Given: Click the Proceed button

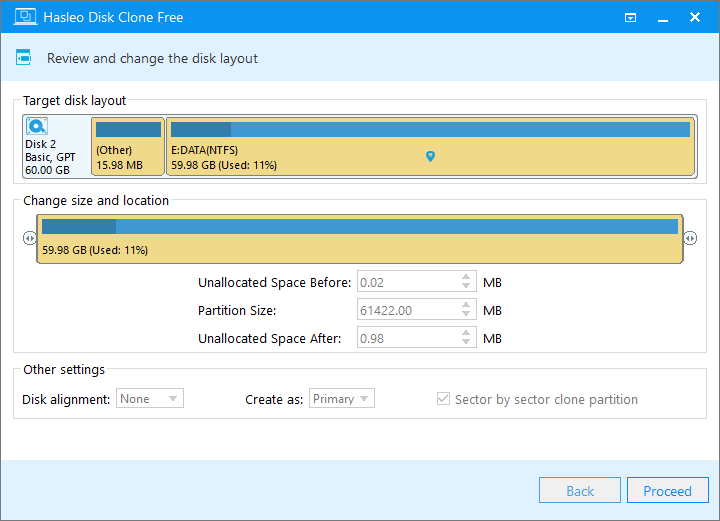Looking at the screenshot, I should (668, 490).
